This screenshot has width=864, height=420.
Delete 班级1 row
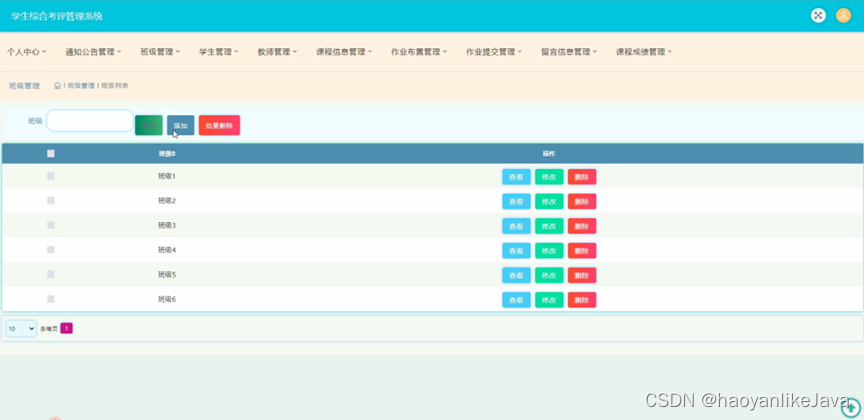(x=582, y=177)
